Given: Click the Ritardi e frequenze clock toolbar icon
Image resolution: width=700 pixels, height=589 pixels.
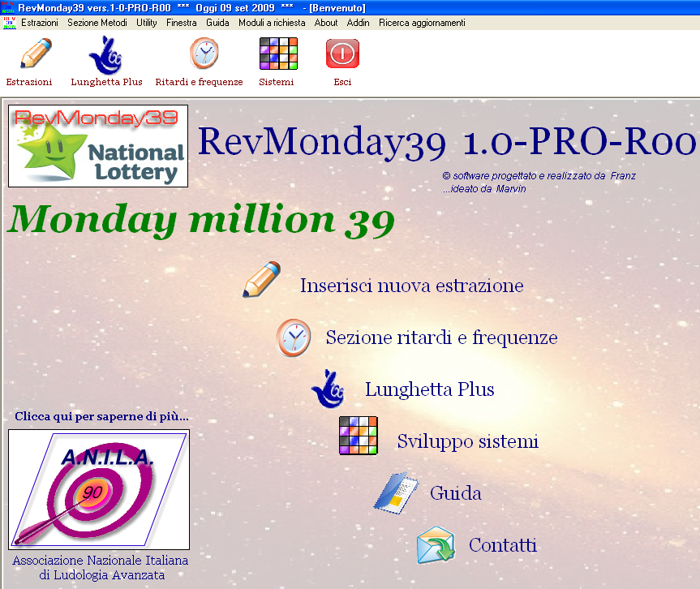Looking at the screenshot, I should coord(204,53).
